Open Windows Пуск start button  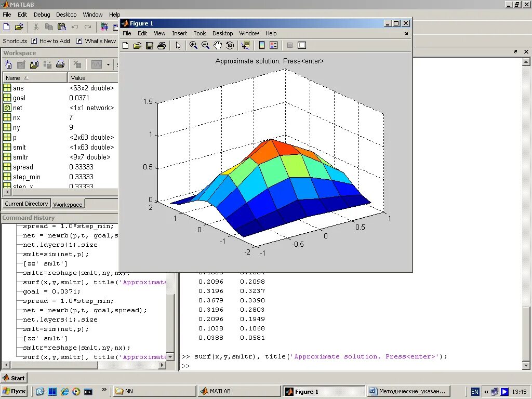click(x=14, y=391)
